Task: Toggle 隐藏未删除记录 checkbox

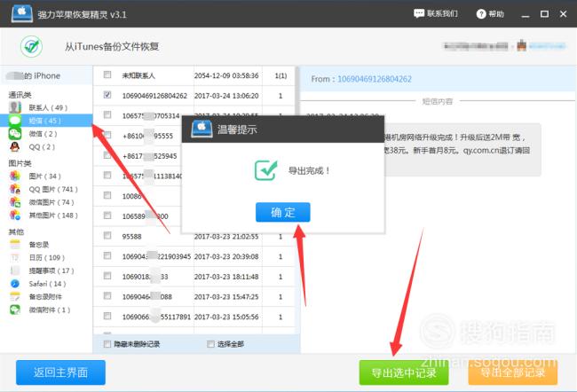Action: pos(107,344)
